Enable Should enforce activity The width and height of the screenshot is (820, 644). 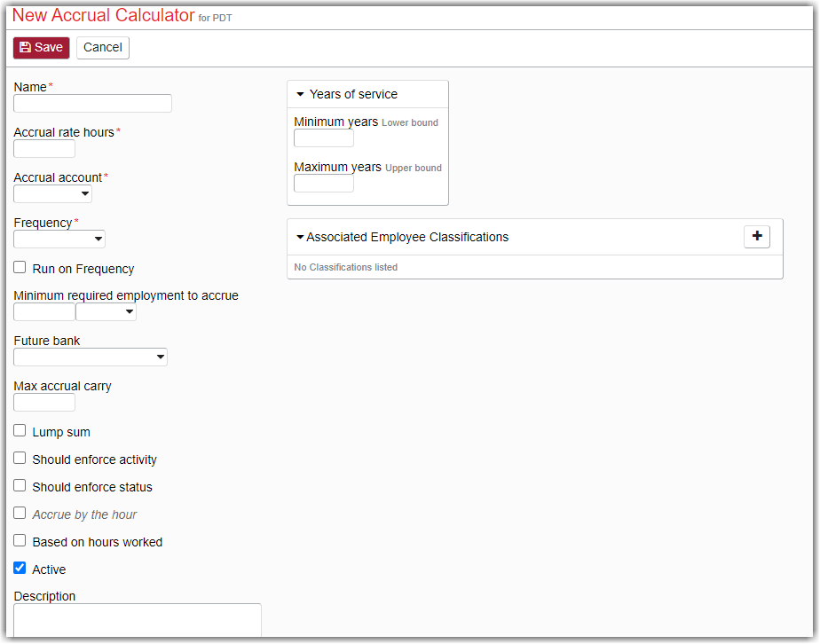tap(20, 459)
